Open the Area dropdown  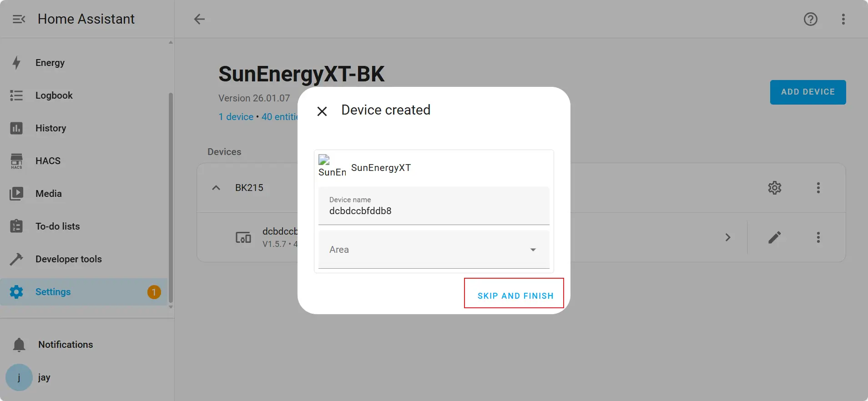pos(434,250)
